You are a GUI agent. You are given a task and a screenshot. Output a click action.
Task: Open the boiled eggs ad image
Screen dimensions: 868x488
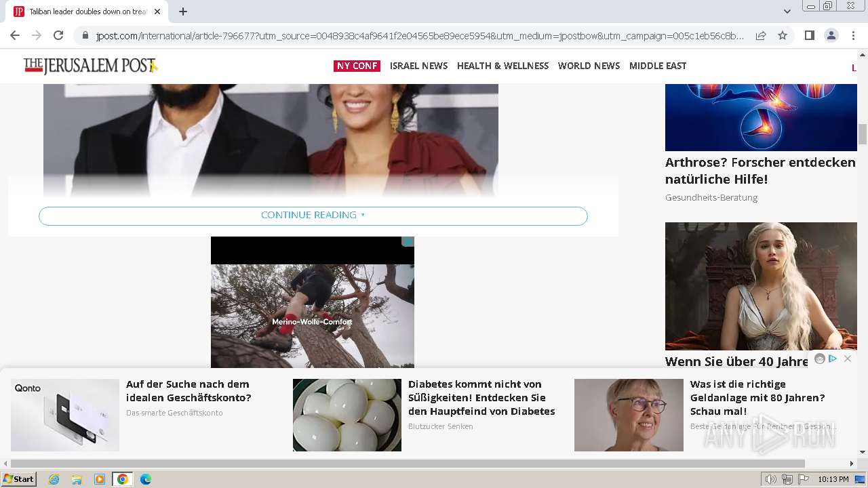pos(347,415)
